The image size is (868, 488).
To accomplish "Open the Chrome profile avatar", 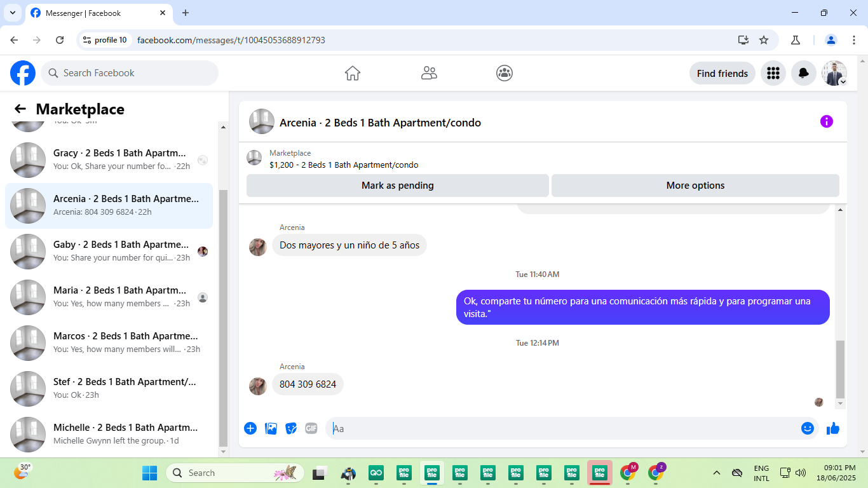I will point(831,40).
